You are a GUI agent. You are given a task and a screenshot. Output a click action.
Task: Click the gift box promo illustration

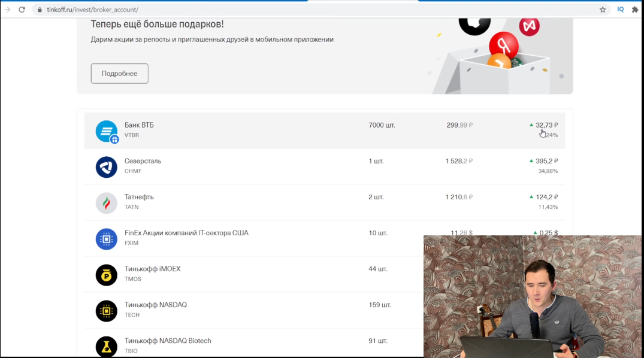tap(497, 56)
